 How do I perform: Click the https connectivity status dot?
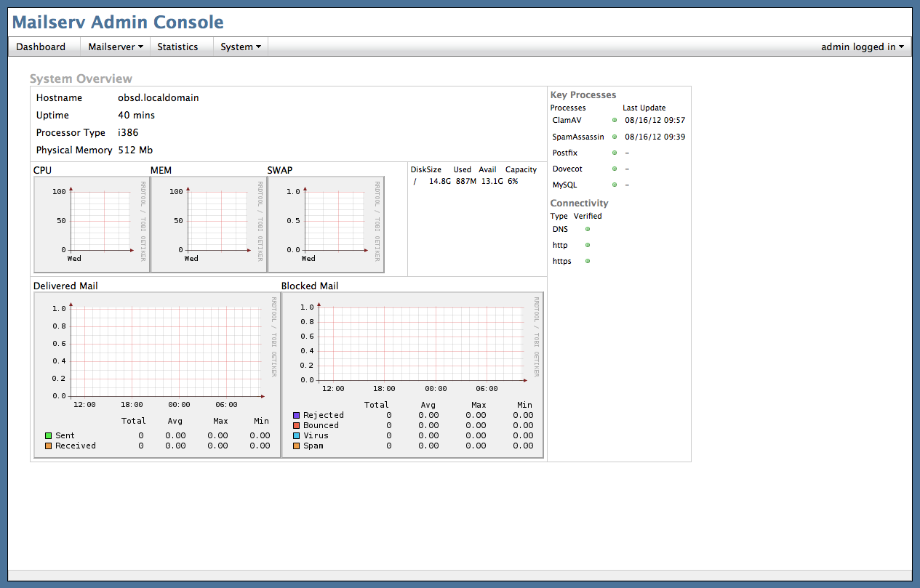(588, 261)
